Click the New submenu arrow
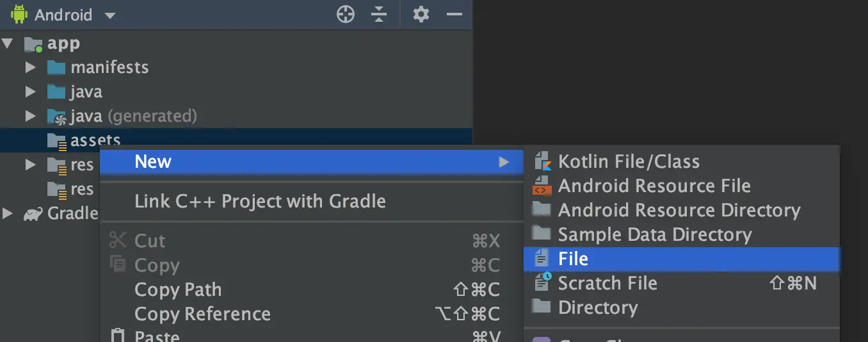The width and height of the screenshot is (868, 342). (x=504, y=162)
